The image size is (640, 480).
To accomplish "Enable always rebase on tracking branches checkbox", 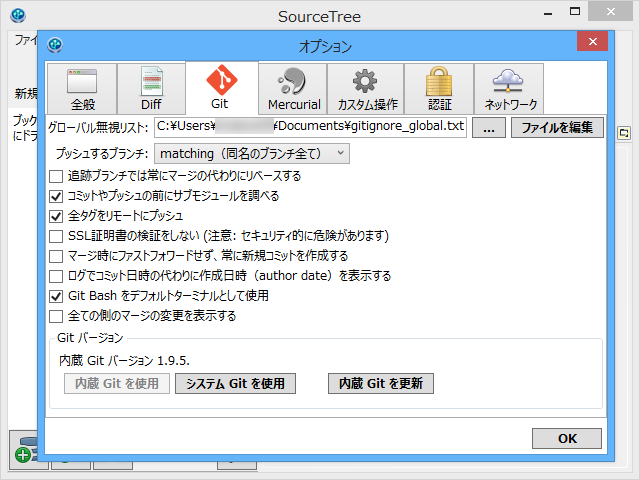I will point(56,176).
